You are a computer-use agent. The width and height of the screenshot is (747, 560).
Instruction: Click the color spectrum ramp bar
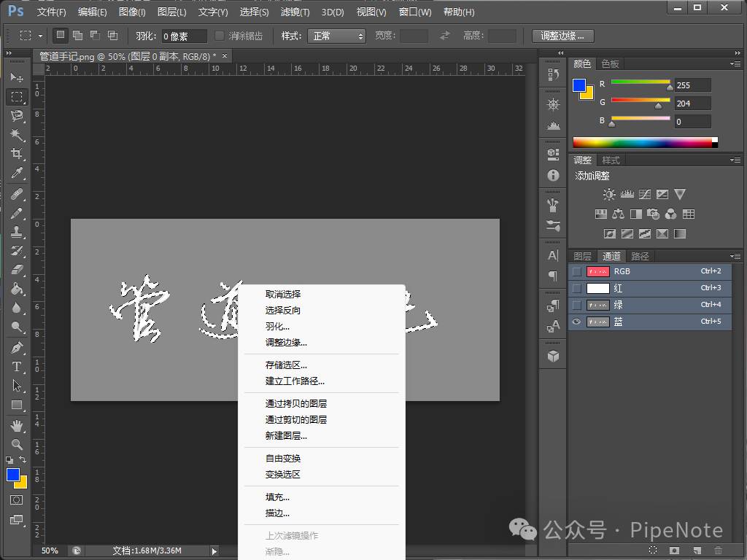click(x=645, y=142)
